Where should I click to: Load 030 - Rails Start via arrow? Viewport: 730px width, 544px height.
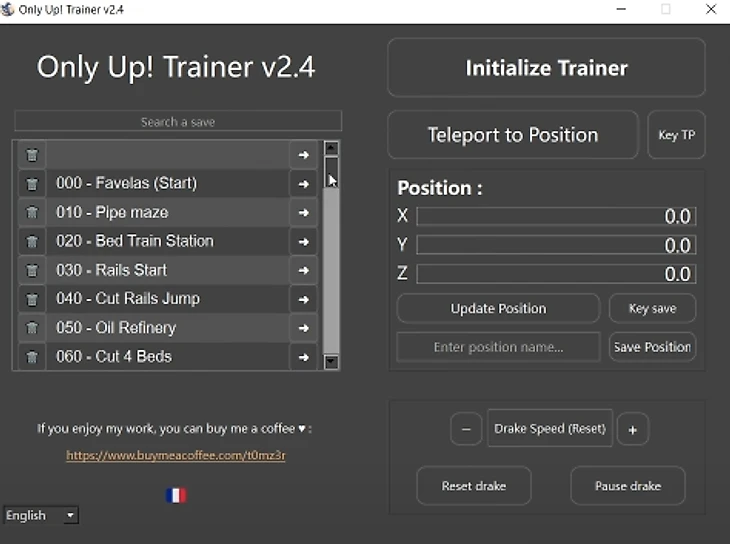click(x=304, y=271)
